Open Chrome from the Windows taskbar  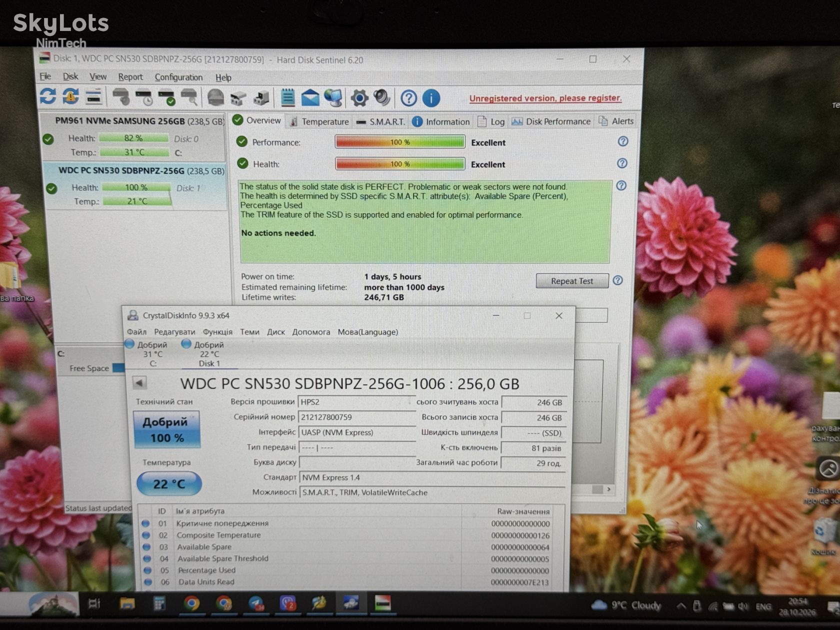pyautogui.click(x=191, y=604)
